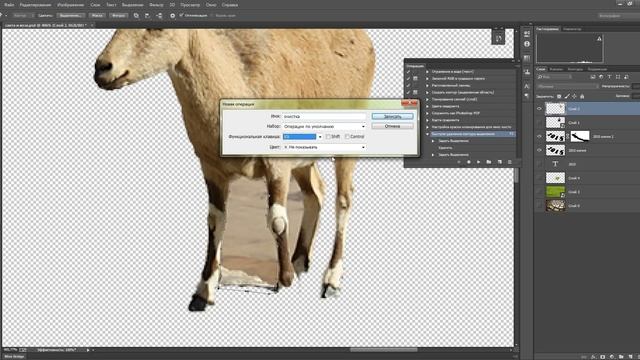Lock transparent pixels icon in layers panel

point(559,96)
